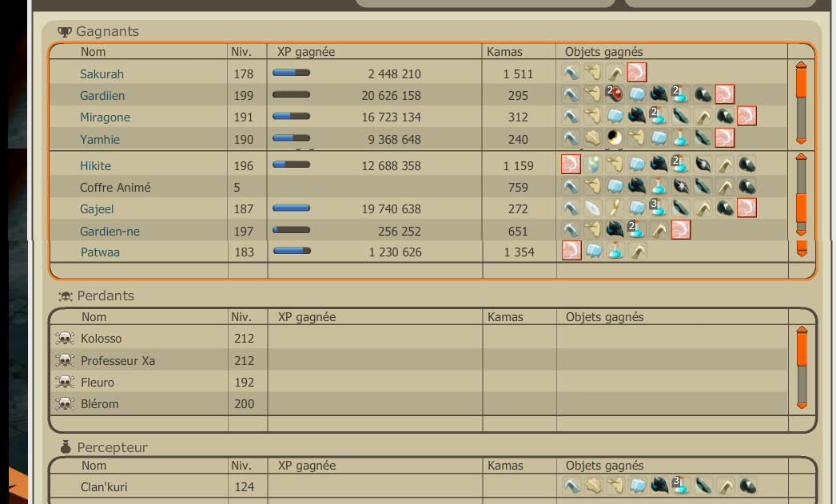This screenshot has height=504, width=836.
Task: Click the Gagnants section heading
Action: [x=107, y=31]
